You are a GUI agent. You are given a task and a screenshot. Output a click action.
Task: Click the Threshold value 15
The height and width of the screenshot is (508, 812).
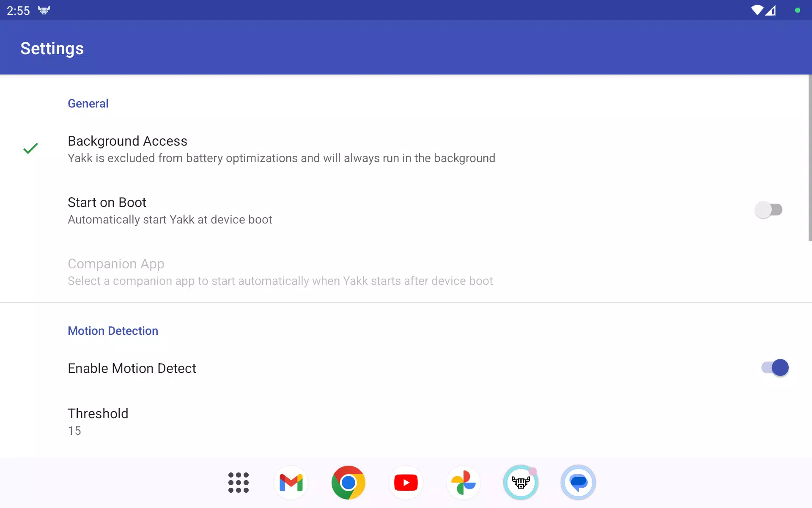(x=74, y=431)
